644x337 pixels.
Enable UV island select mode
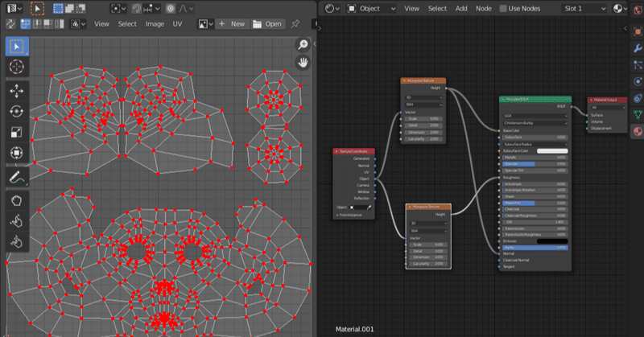coord(59,24)
